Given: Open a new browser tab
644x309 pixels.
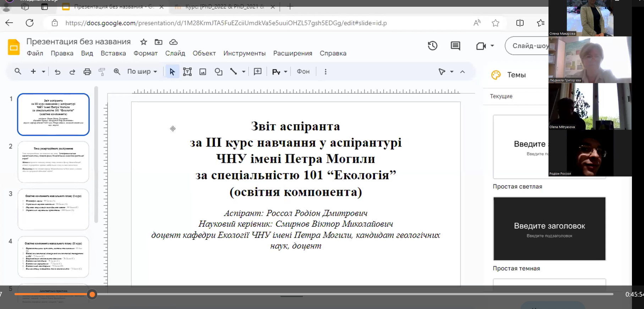Looking at the screenshot, I should coord(290,7).
